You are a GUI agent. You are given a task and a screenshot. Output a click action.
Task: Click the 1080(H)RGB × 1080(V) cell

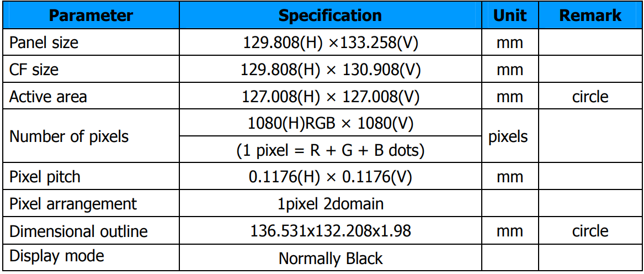click(x=330, y=123)
